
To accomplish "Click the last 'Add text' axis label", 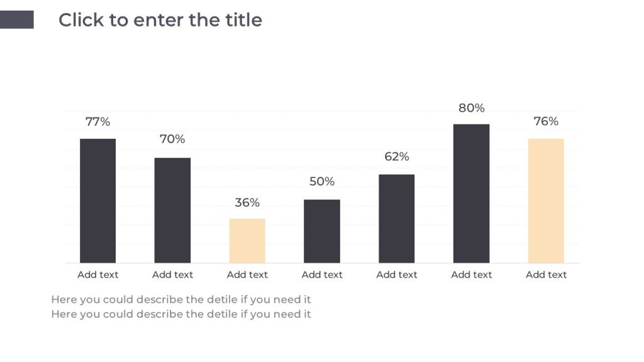I will pyautogui.click(x=547, y=275).
